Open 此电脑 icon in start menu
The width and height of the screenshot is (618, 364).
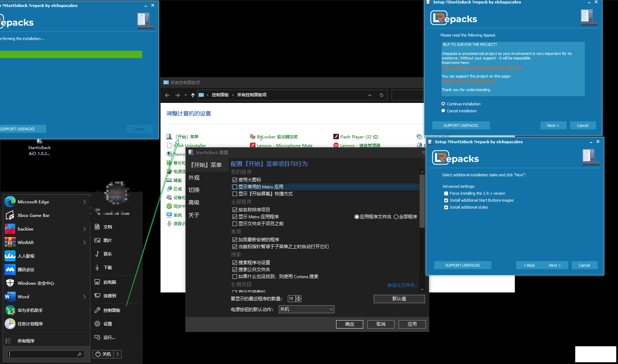(97, 282)
